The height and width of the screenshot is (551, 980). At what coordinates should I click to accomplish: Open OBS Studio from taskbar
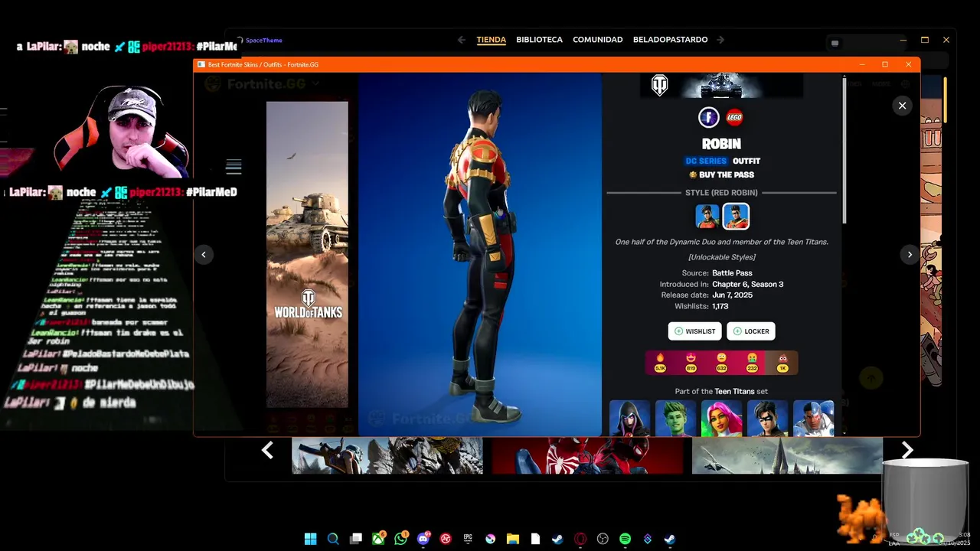click(x=603, y=539)
